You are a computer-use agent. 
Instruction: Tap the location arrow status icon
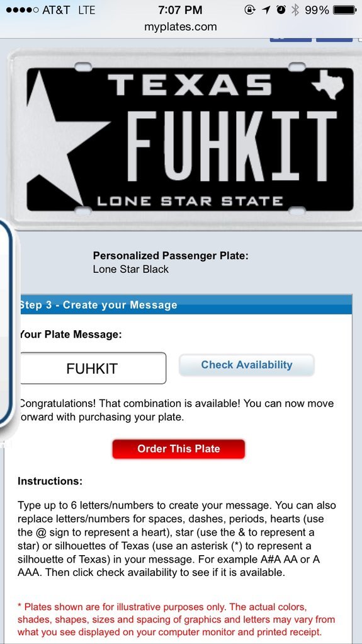(267, 10)
